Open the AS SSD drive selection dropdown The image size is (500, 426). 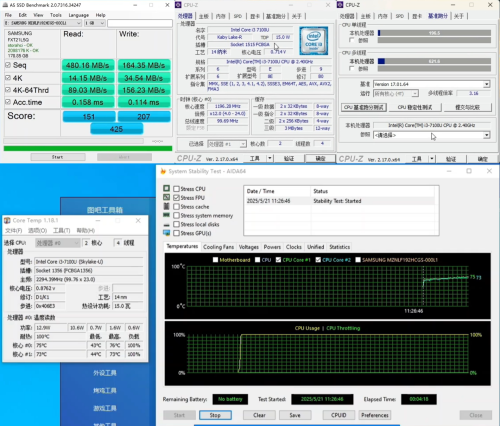pyautogui.click(x=43, y=23)
